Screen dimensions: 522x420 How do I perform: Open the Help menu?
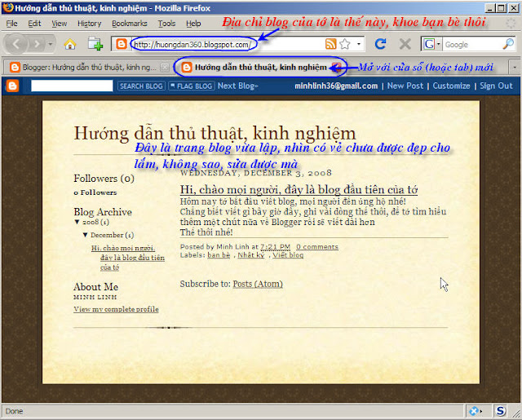pos(193,24)
